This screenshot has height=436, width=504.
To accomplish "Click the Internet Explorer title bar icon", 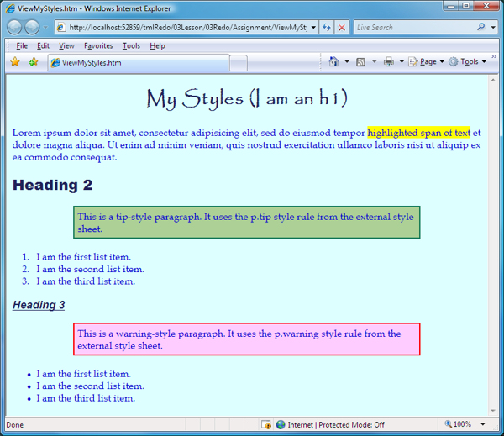I will coord(11,8).
